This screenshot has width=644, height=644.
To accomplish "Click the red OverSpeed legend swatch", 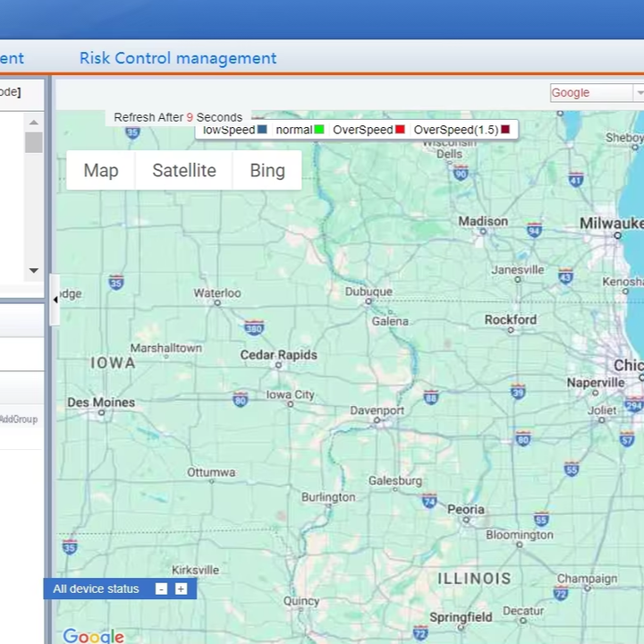I will (400, 130).
